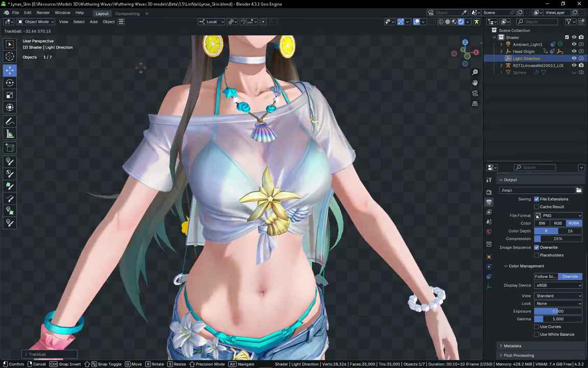Open the Object Mode dropdown

tap(36, 22)
